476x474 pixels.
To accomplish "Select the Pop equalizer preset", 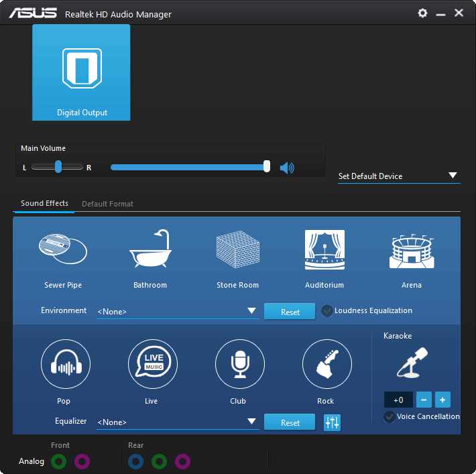I will click(x=65, y=365).
